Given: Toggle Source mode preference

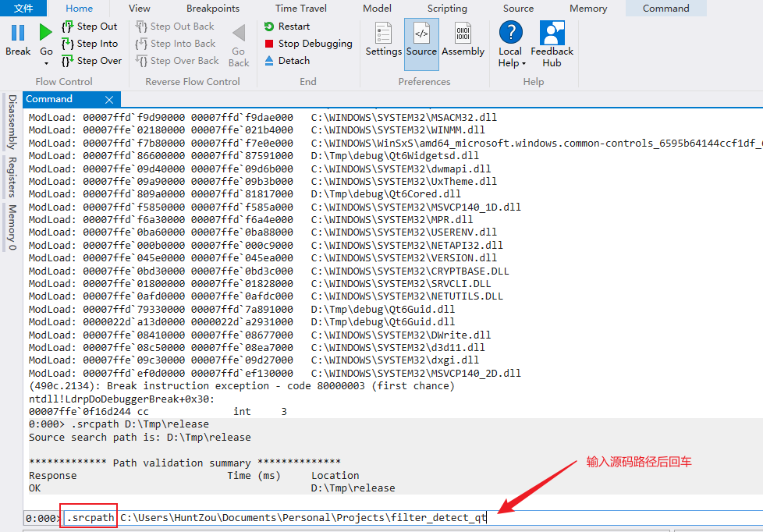Looking at the screenshot, I should point(421,44).
